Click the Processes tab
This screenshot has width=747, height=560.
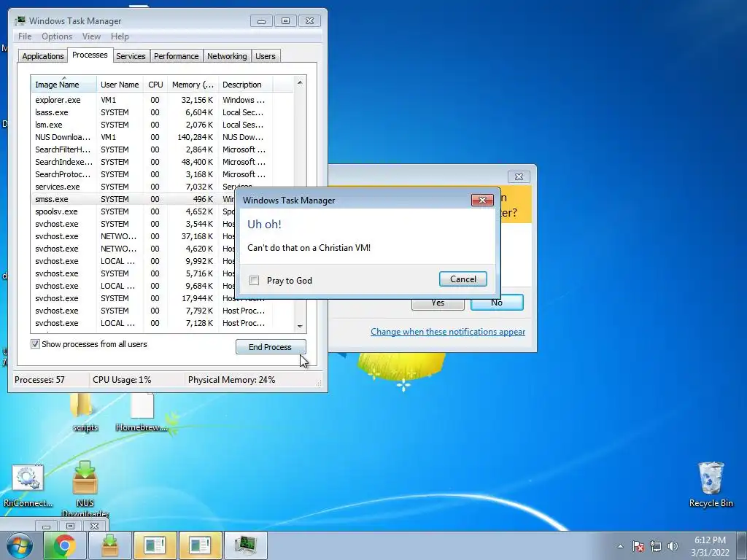pyautogui.click(x=90, y=55)
